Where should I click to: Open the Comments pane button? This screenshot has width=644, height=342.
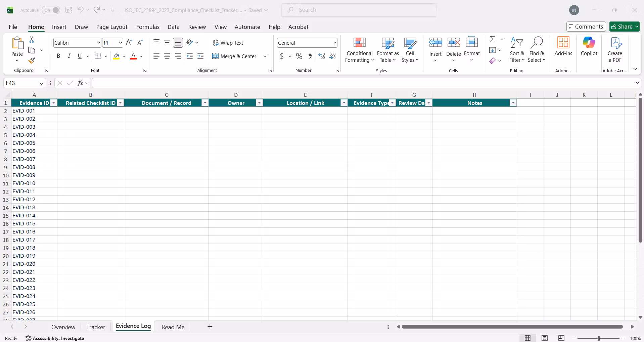tap(586, 27)
